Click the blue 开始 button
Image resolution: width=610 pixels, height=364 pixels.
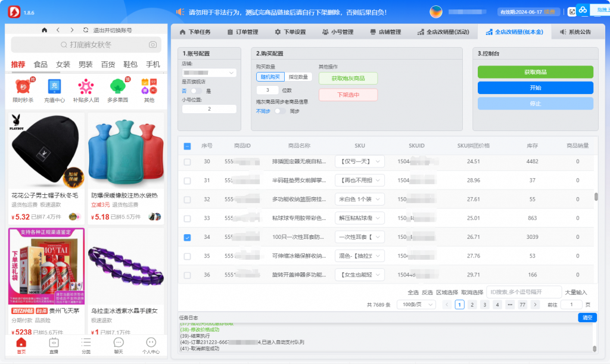536,88
